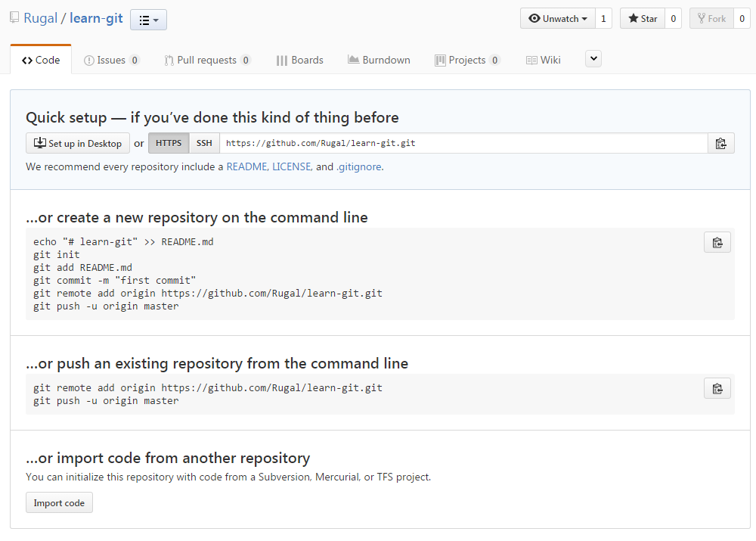Click the 'echo "# learn-git" >> README.md' line
Image resolution: width=756 pixels, height=541 pixels.
[x=123, y=241]
